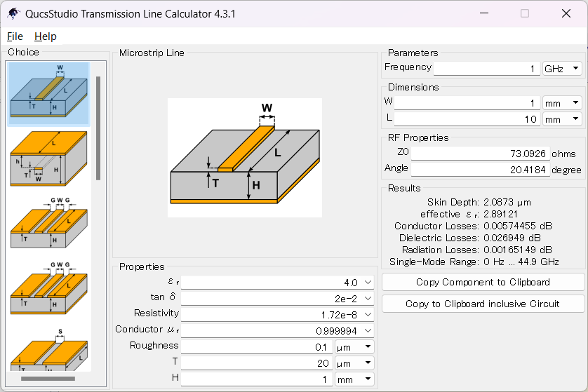Click the large Microstrip Line diagram image
Image resolution: width=588 pixels, height=392 pixels.
click(x=244, y=158)
